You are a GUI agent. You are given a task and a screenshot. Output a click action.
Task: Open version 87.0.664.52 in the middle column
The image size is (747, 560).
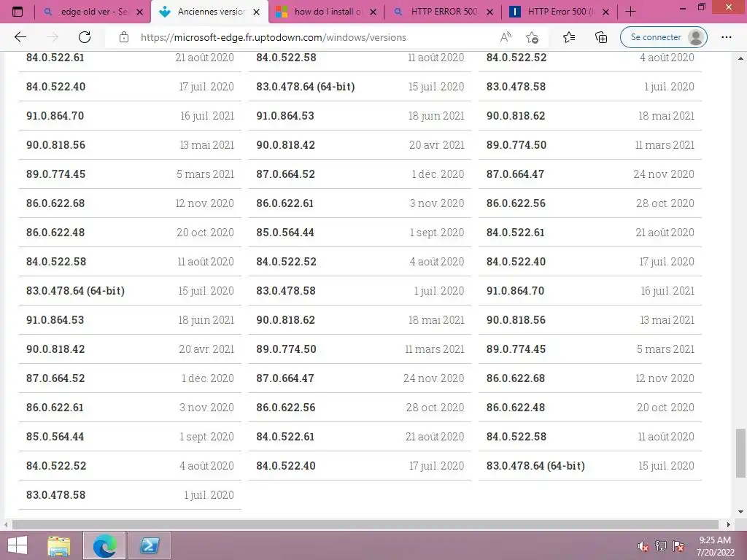360,174
